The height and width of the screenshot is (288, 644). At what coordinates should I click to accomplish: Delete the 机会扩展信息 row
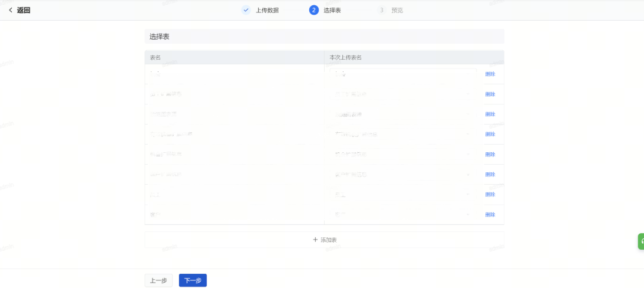coord(490,154)
